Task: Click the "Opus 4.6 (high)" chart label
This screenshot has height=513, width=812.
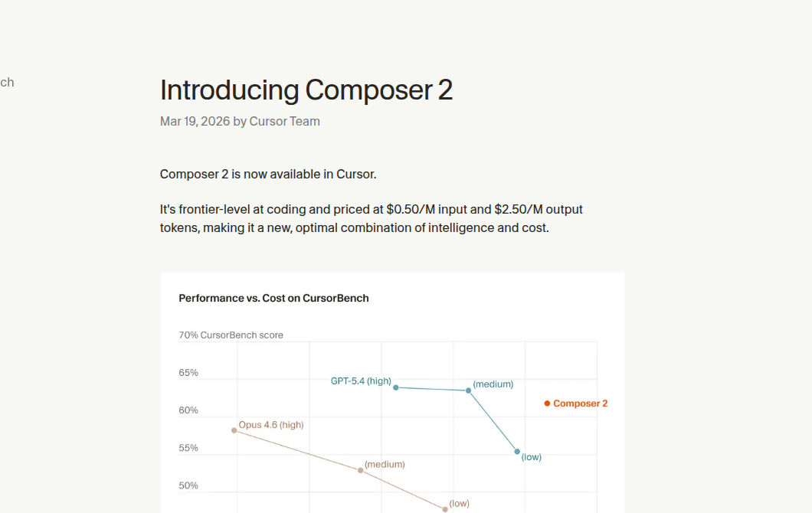Action: 270,425
